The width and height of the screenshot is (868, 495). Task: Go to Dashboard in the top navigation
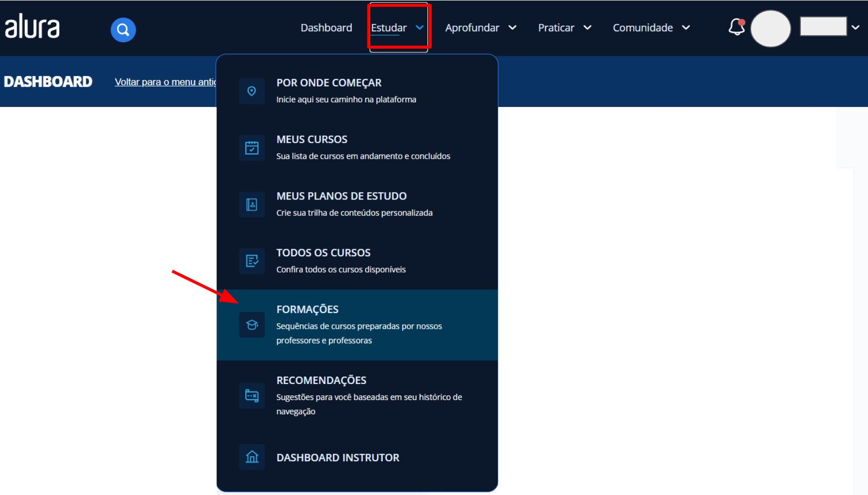pos(326,28)
